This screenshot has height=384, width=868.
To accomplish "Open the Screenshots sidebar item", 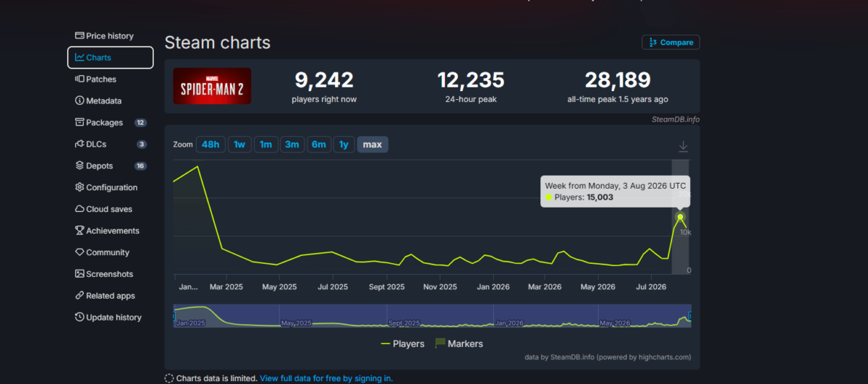I will pyautogui.click(x=110, y=274).
